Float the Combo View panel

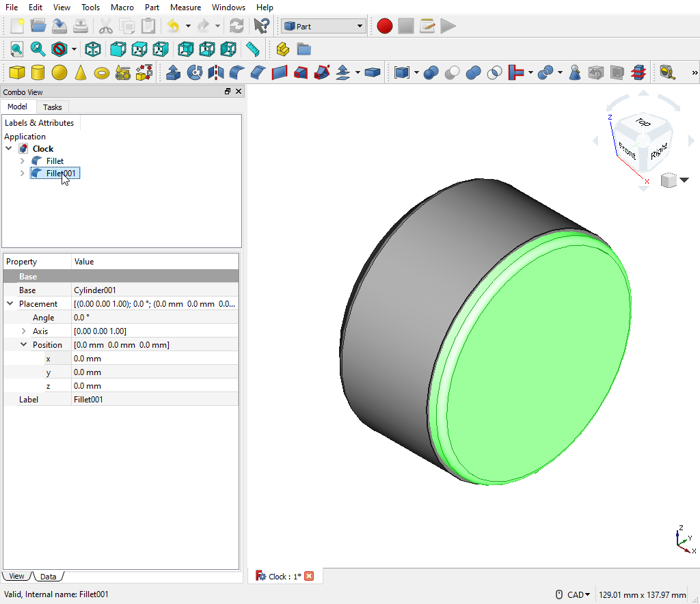tap(228, 92)
